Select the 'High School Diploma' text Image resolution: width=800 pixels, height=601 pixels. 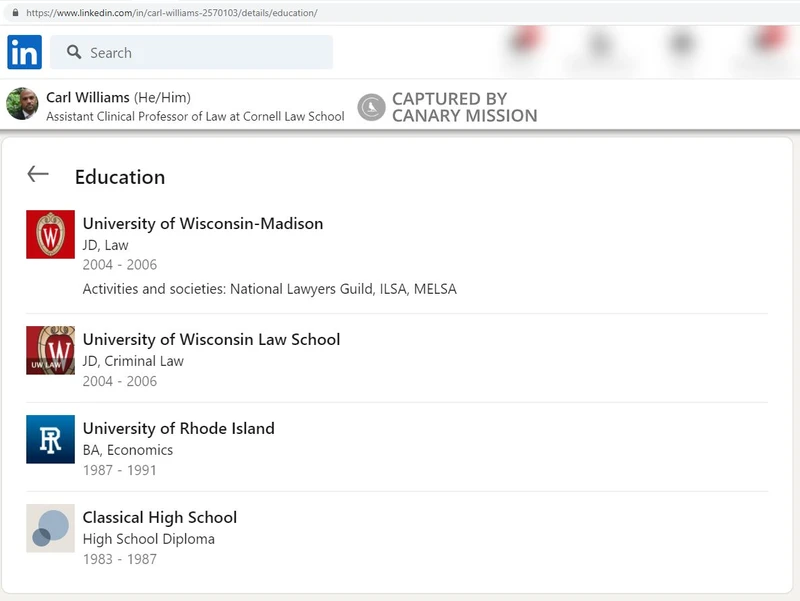point(148,539)
